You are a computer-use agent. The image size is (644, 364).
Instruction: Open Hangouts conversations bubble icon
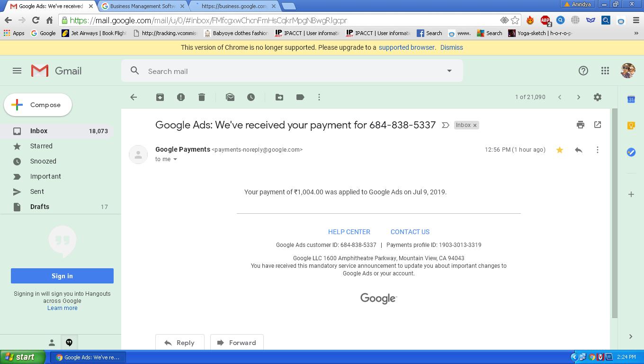click(69, 343)
